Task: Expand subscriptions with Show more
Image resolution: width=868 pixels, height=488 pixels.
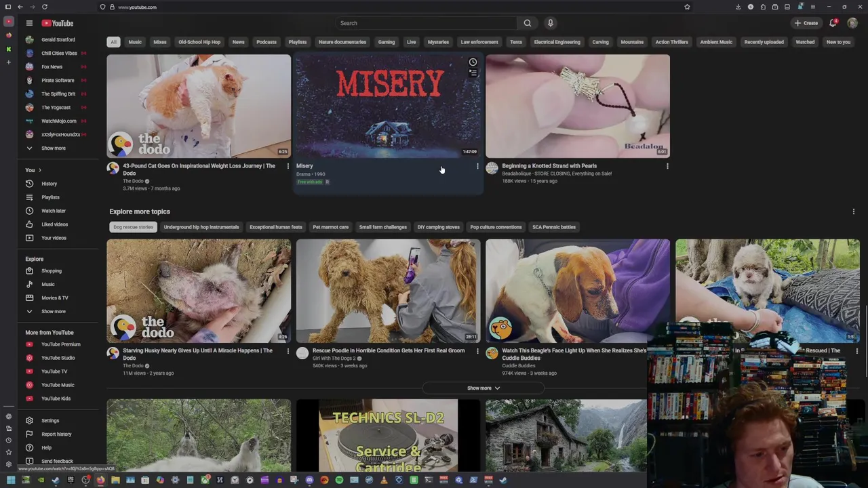Action: point(53,148)
